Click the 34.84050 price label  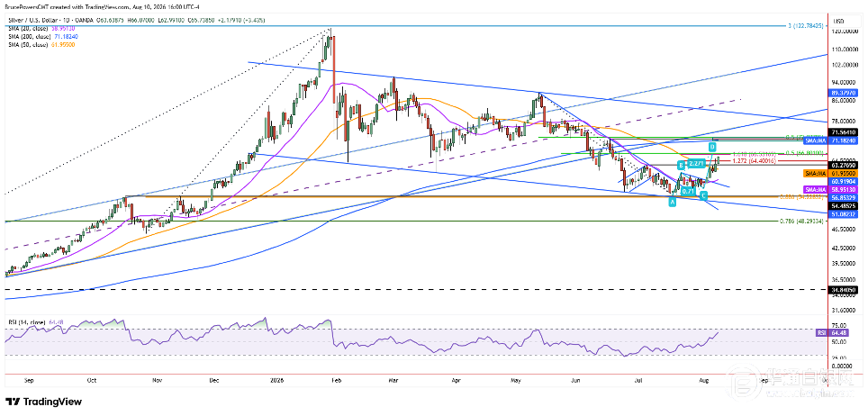pyautogui.click(x=845, y=290)
